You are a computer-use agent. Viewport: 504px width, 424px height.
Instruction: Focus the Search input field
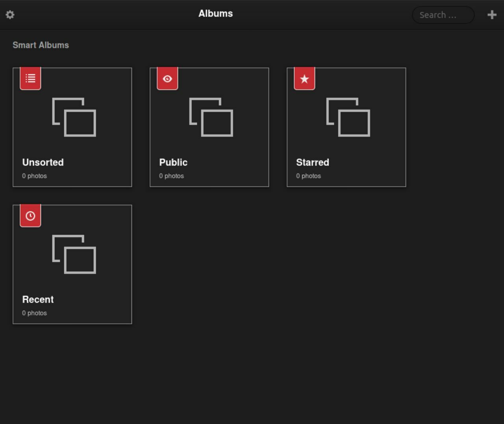443,15
